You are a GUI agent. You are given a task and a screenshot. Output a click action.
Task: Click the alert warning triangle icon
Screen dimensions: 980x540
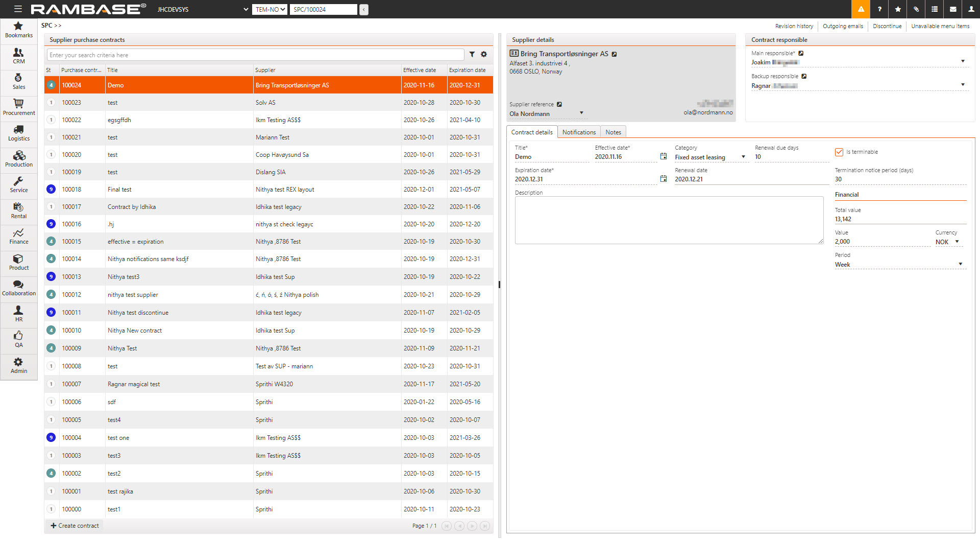(861, 9)
